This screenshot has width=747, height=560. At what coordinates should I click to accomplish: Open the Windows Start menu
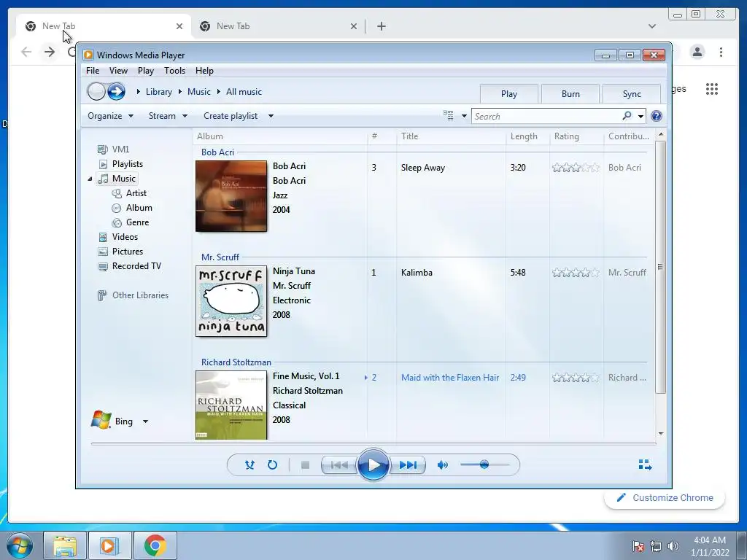click(x=20, y=545)
